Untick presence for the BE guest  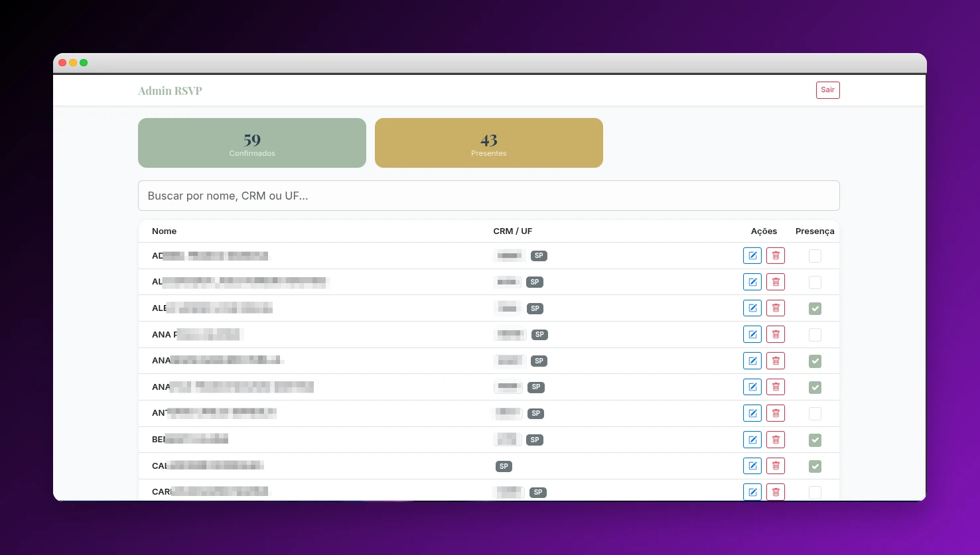[x=815, y=440]
